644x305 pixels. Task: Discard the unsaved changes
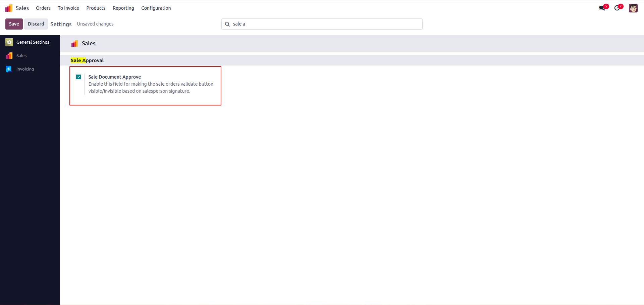36,24
